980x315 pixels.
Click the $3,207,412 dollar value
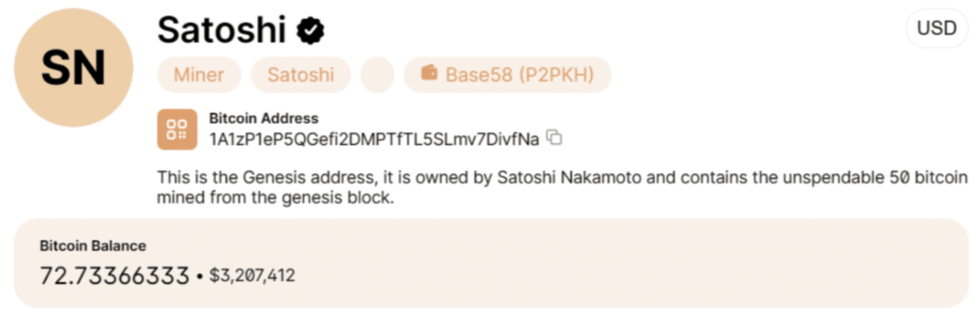pos(252,276)
